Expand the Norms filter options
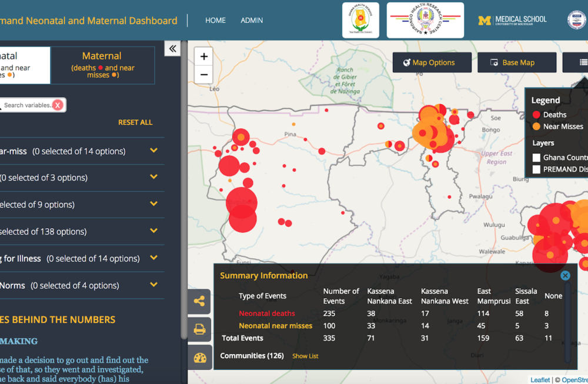The width and height of the screenshot is (588, 384). click(154, 285)
